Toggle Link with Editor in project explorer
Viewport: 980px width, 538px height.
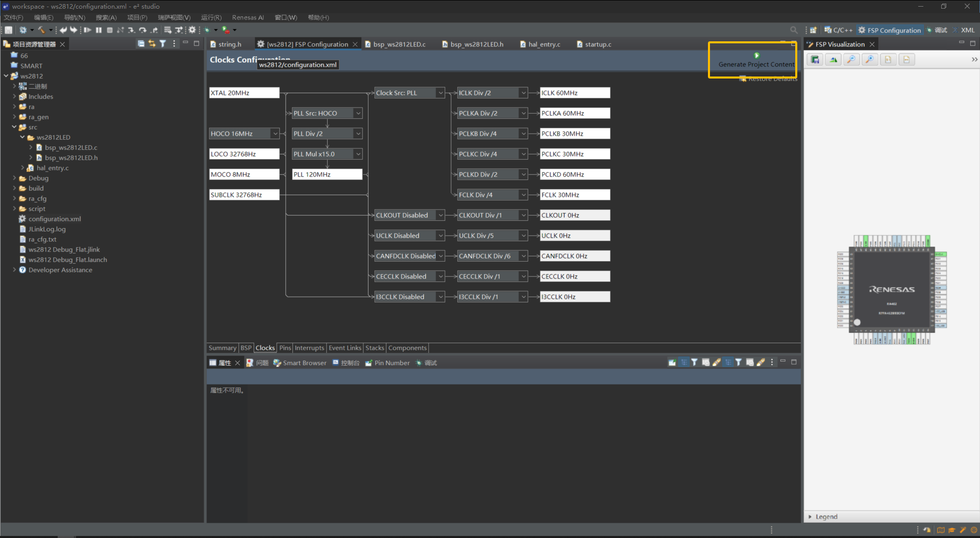click(152, 44)
